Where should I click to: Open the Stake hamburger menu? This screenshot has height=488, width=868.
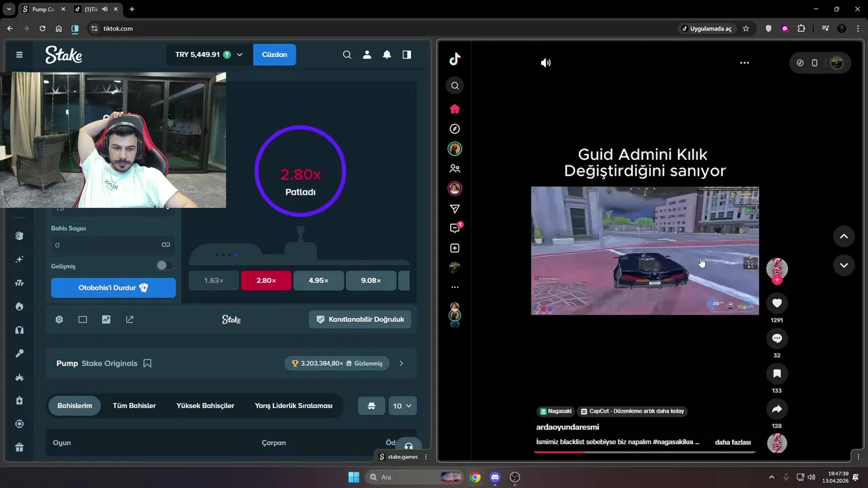tap(19, 55)
